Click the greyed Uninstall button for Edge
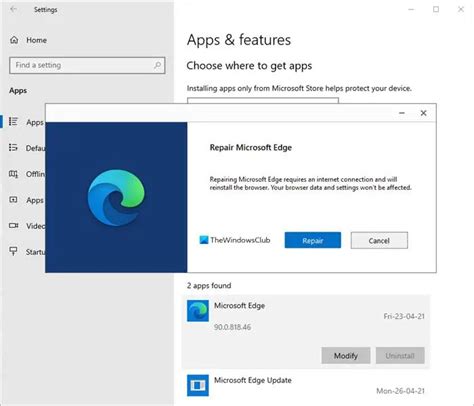Image resolution: width=474 pixels, height=406 pixels. (400, 356)
